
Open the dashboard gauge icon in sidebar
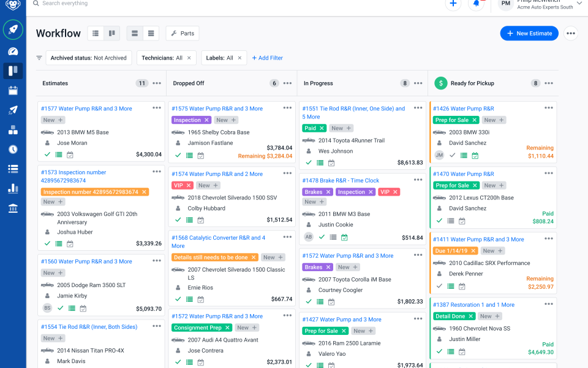click(x=13, y=52)
